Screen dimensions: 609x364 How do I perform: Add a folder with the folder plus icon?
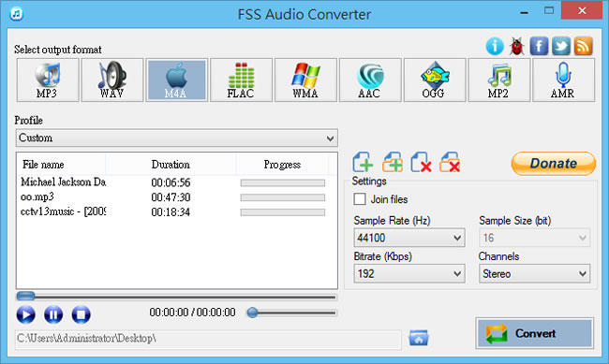393,162
